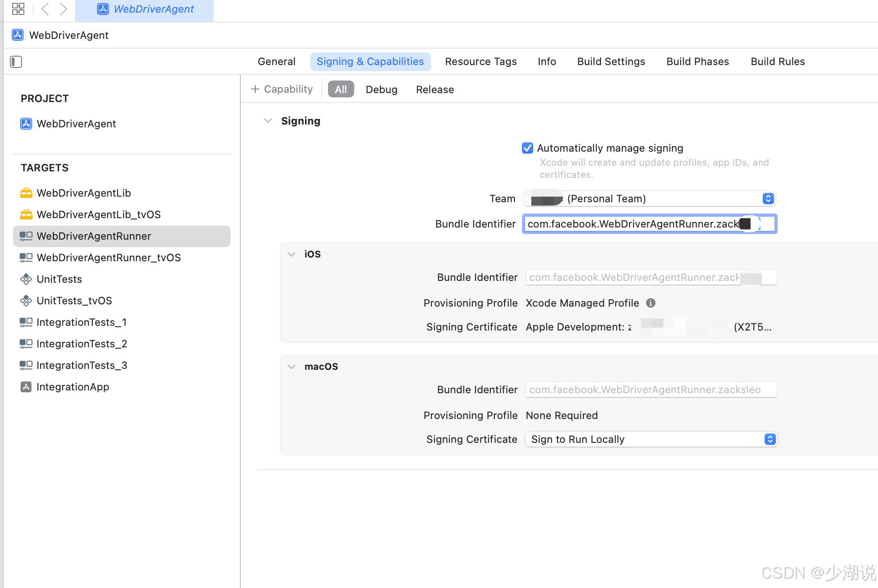Collapse the Signing section

268,121
